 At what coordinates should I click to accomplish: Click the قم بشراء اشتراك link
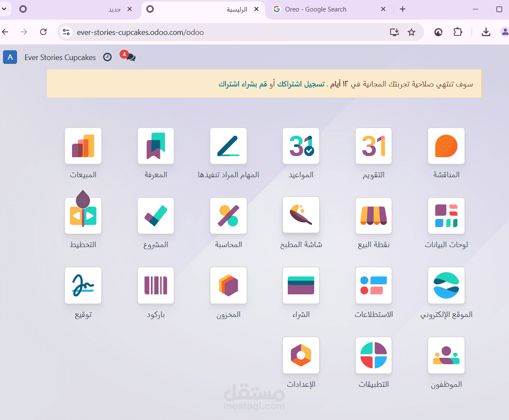(x=243, y=84)
